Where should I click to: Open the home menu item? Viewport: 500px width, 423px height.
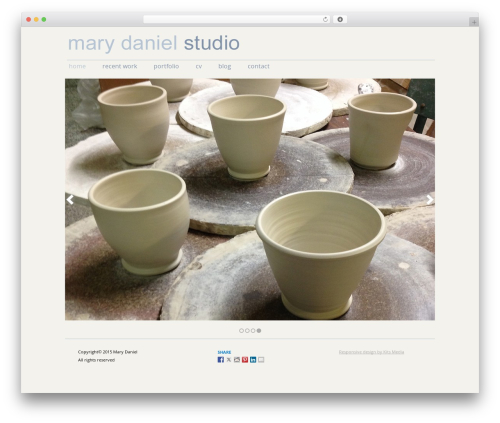click(x=77, y=66)
